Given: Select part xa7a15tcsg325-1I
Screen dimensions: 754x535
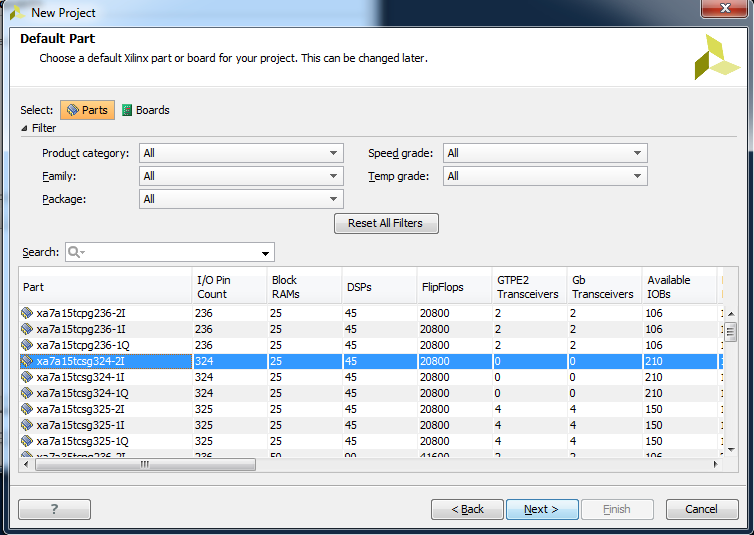Looking at the screenshot, I should 81,425.
